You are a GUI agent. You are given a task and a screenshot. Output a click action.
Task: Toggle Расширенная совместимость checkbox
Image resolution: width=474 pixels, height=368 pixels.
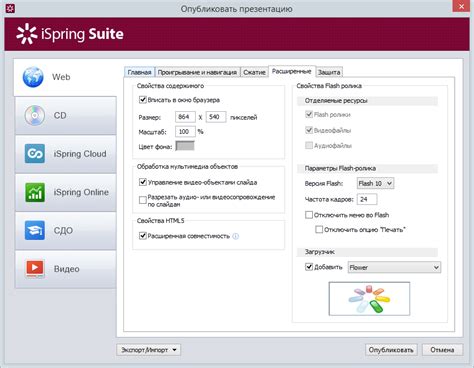pos(143,236)
